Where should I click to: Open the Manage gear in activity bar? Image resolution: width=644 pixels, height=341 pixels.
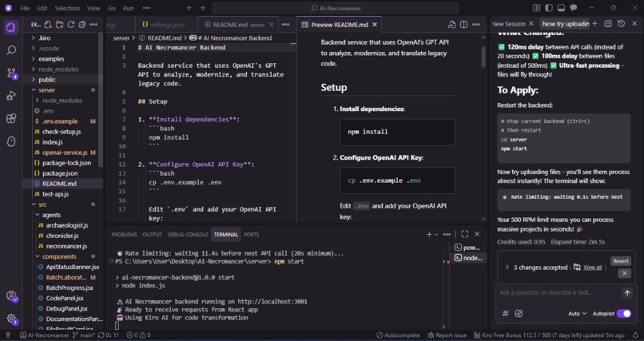[11, 319]
